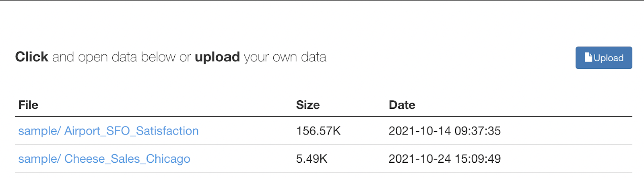Image resolution: width=644 pixels, height=178 pixels.
Task: Click the bold word upload in heading
Action: point(217,57)
